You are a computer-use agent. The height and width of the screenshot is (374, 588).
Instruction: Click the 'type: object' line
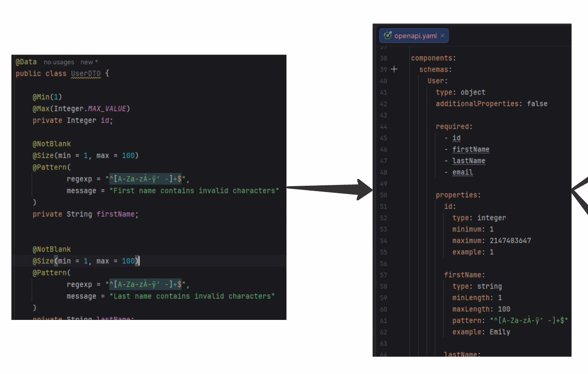[x=461, y=92]
